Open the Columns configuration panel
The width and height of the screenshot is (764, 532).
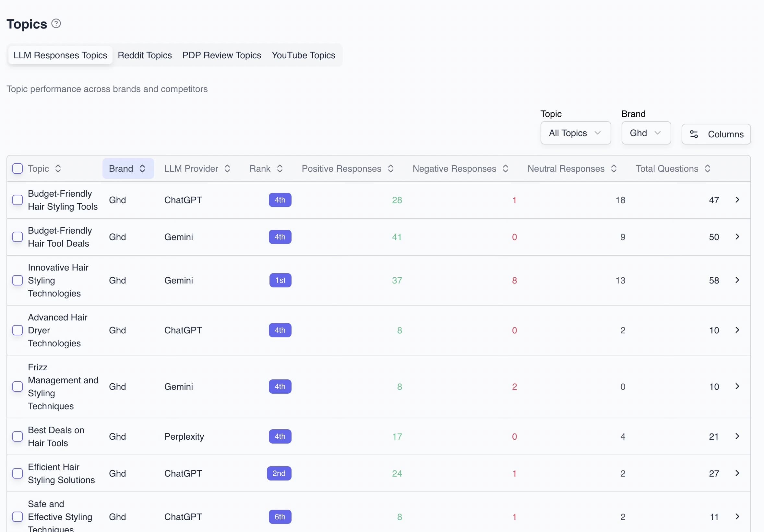click(716, 134)
